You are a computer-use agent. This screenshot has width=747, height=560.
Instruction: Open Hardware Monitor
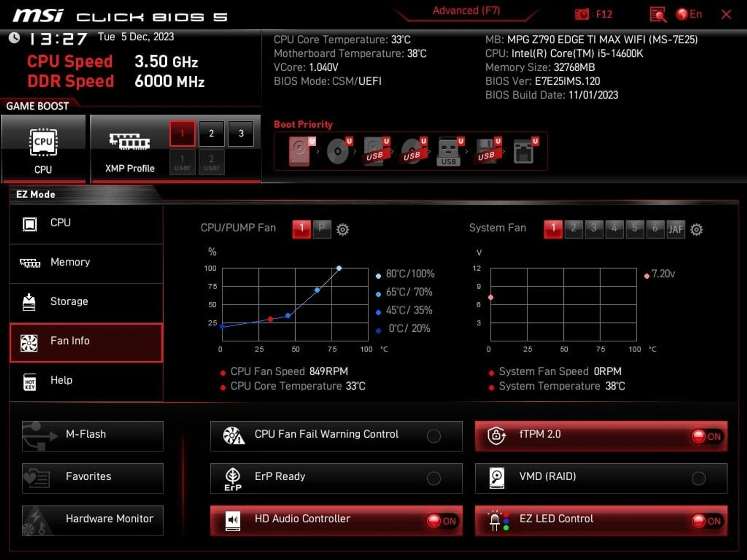coord(93,520)
